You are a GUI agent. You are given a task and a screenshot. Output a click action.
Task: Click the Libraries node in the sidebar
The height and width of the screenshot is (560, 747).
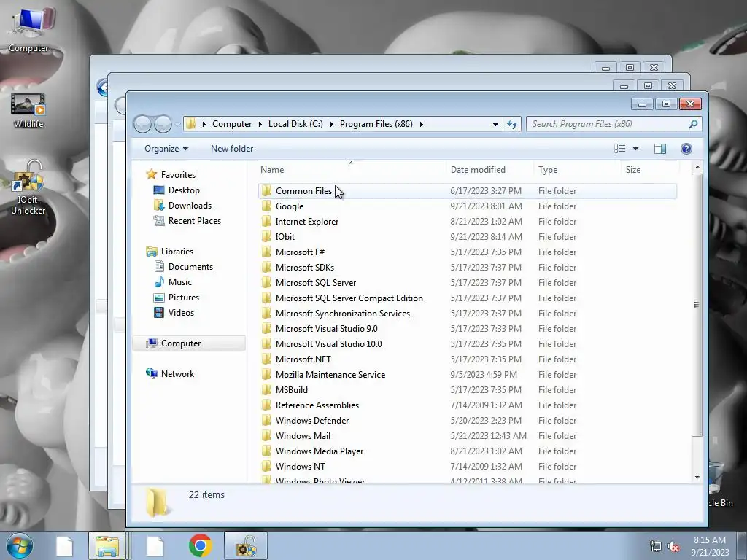tap(177, 252)
